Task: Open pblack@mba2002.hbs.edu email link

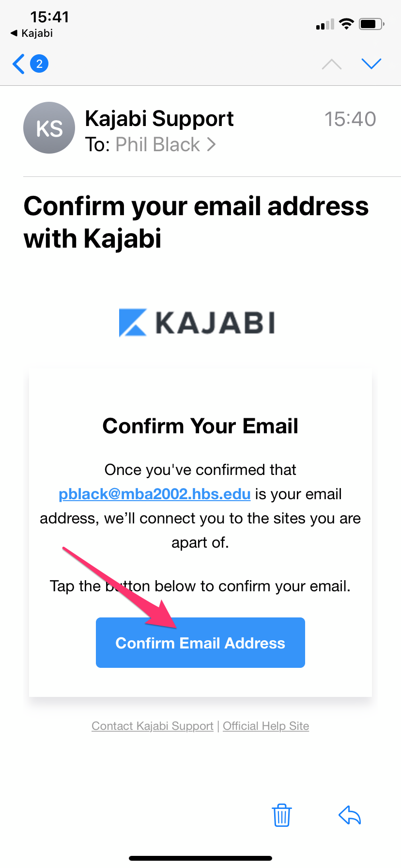Action: (154, 494)
